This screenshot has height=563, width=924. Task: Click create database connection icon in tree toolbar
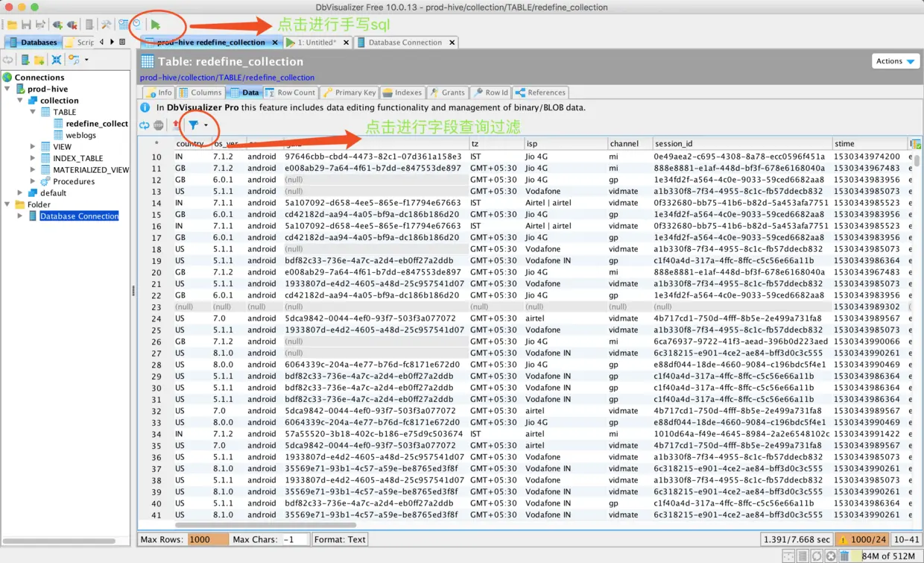[x=25, y=60]
